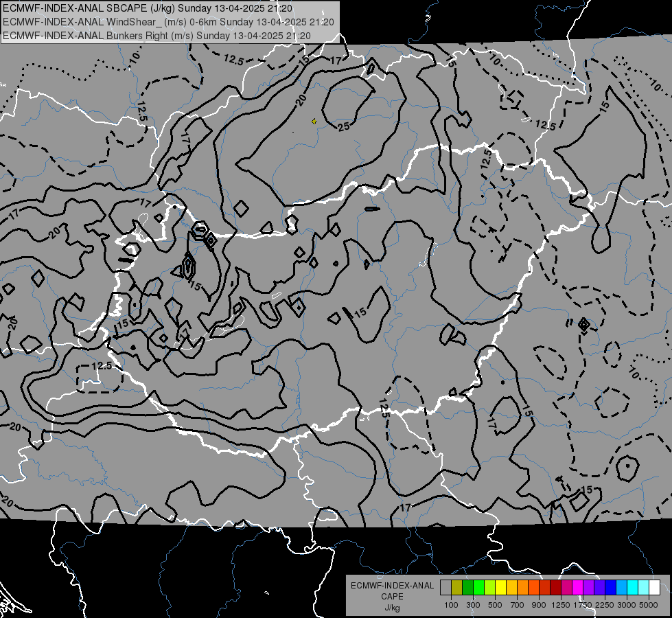Pick the pale cyan swatch before 5000
This screenshot has height=618, width=672.
tap(644, 587)
